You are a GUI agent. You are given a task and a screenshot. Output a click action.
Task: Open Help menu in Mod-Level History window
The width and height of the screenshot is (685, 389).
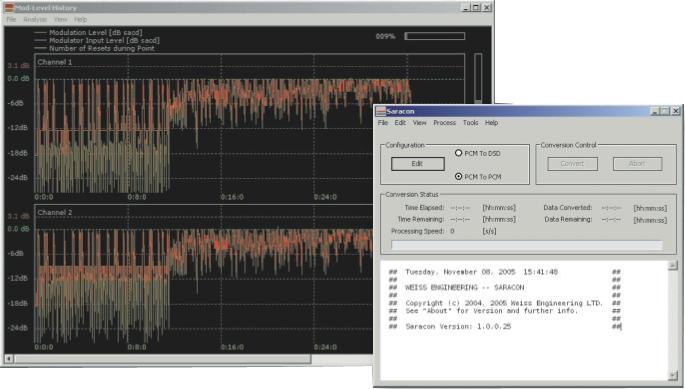click(80, 20)
